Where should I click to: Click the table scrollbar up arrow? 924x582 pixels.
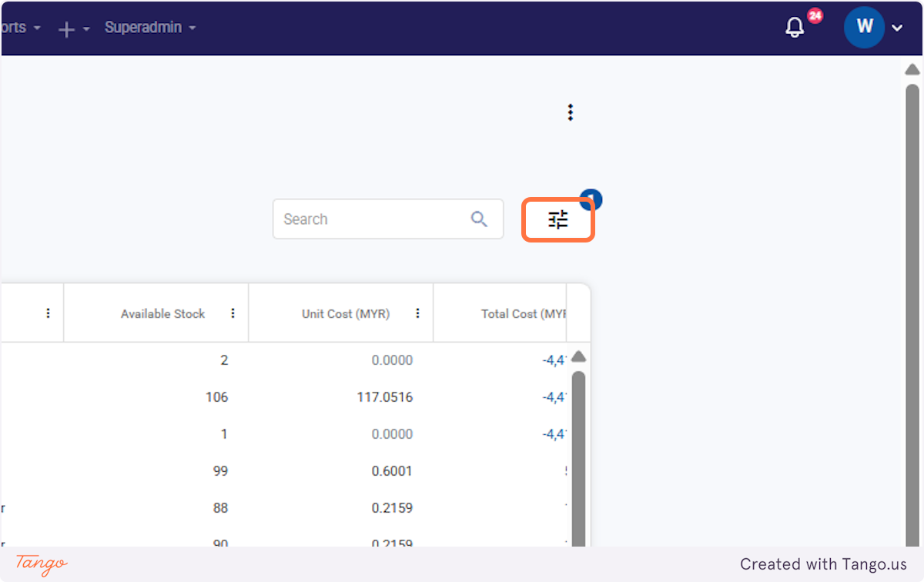click(x=579, y=356)
